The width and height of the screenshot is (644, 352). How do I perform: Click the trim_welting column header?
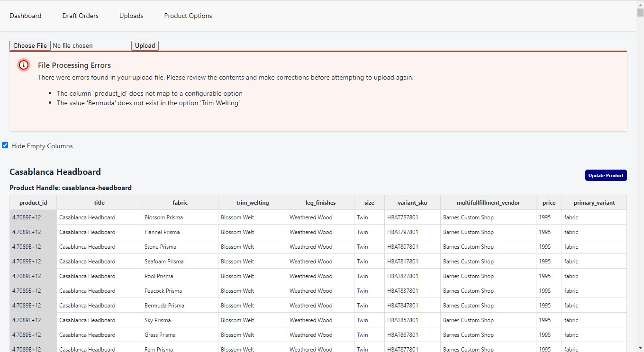(253, 202)
